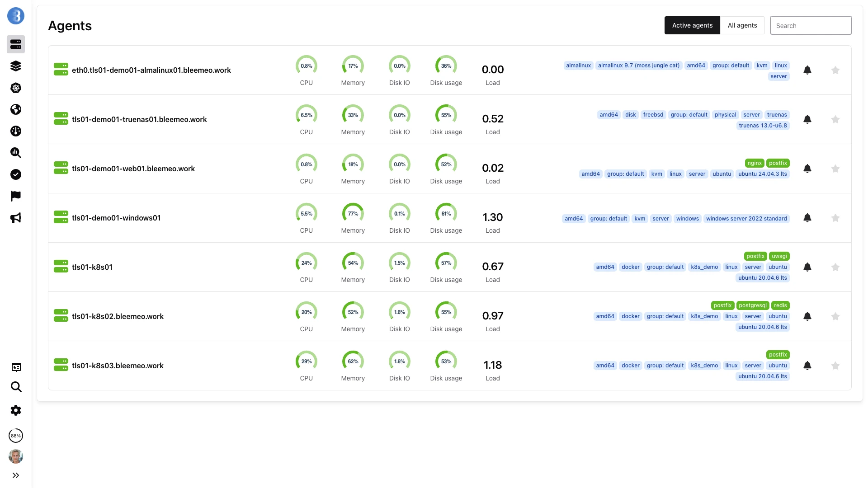Open the Kubernetes section in the sidebar
Screen dimensions: 868x488
(x=16, y=88)
